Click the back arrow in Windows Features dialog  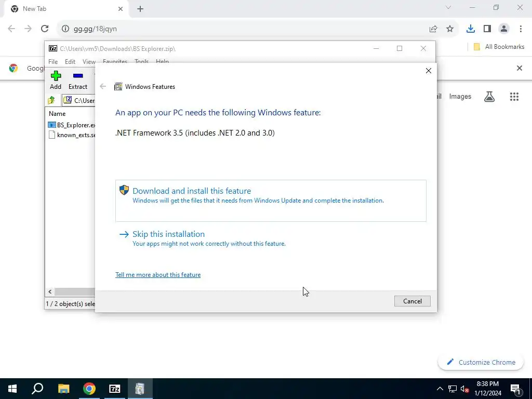pos(103,87)
